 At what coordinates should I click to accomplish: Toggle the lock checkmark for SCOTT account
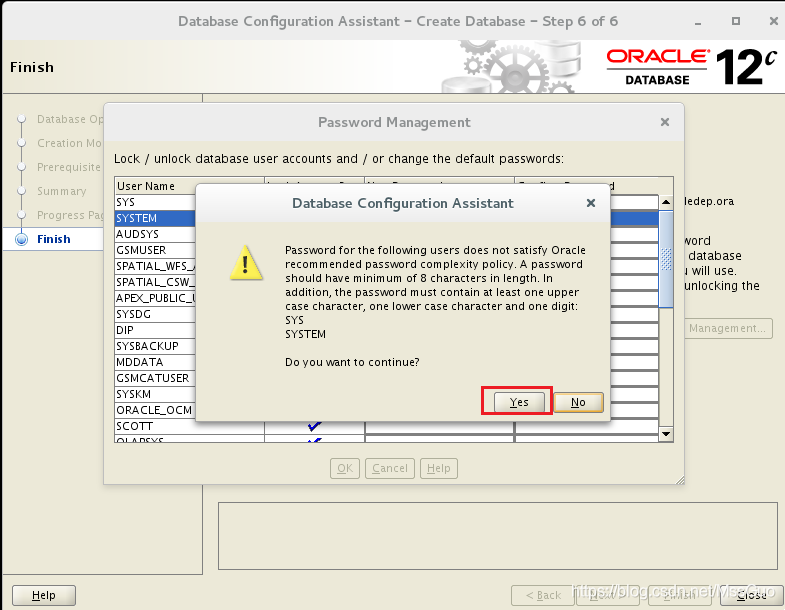(314, 426)
